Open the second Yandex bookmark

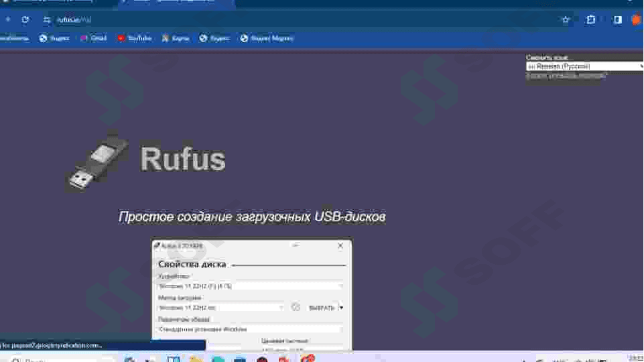pos(214,38)
